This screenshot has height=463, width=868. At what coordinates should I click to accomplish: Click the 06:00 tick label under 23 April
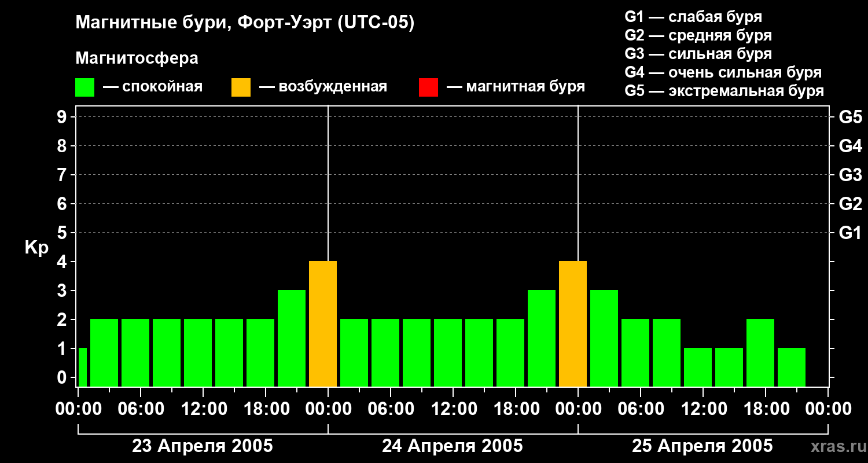141,409
